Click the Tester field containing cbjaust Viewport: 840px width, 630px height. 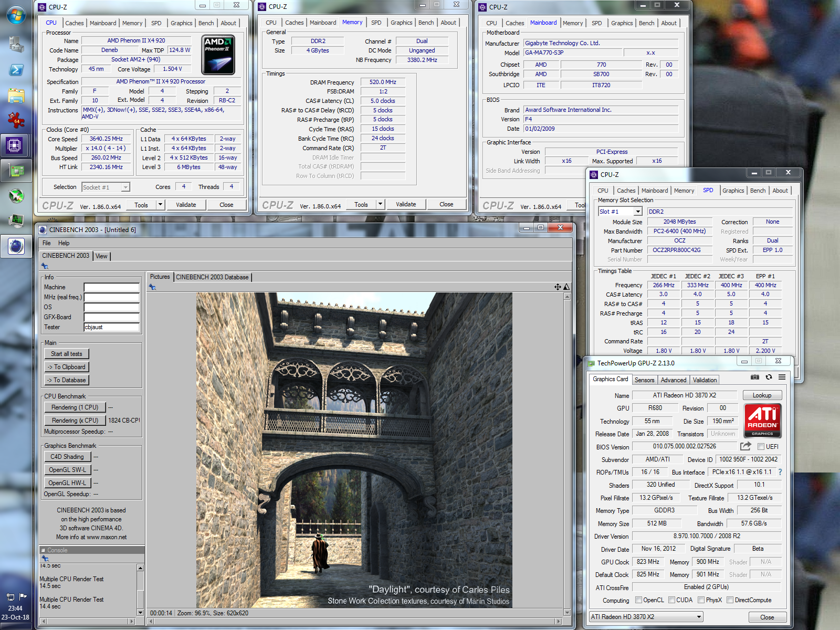112,327
